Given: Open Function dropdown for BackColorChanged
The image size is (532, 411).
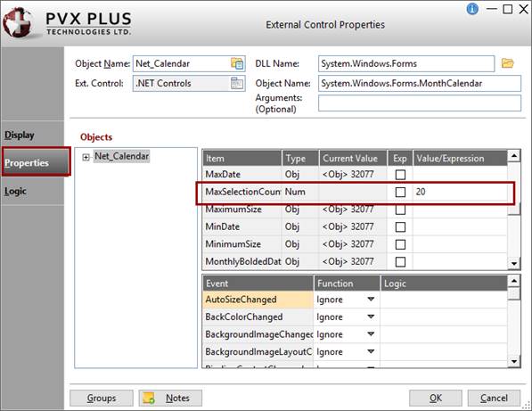Looking at the screenshot, I should pos(371,316).
